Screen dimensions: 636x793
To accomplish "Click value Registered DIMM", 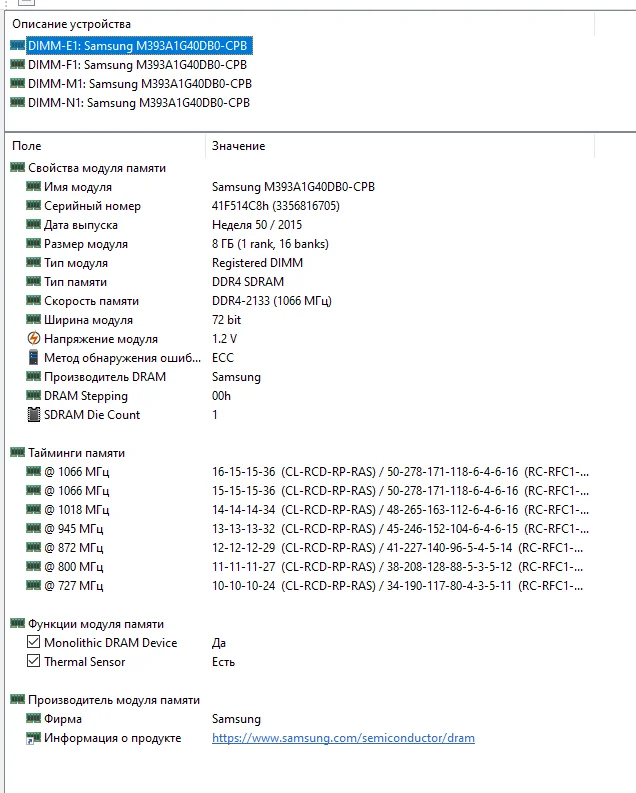I will (x=257, y=262).
